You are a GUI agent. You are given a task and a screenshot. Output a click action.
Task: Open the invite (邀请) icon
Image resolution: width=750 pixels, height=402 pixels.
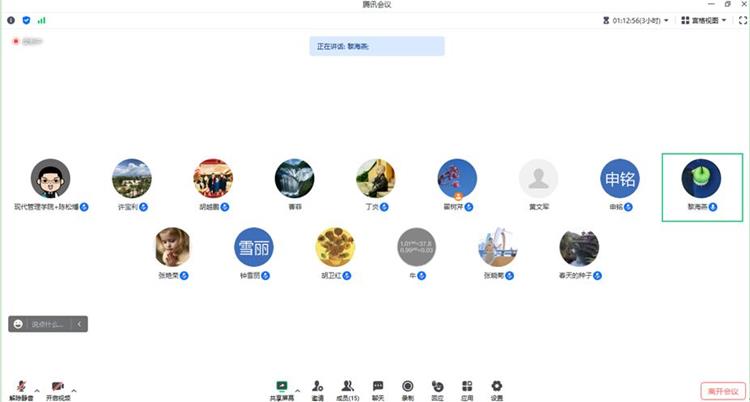click(318, 391)
